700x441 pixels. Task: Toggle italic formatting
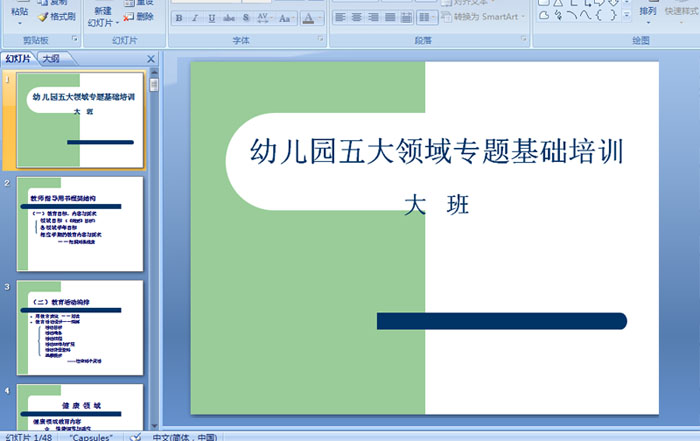[x=195, y=18]
